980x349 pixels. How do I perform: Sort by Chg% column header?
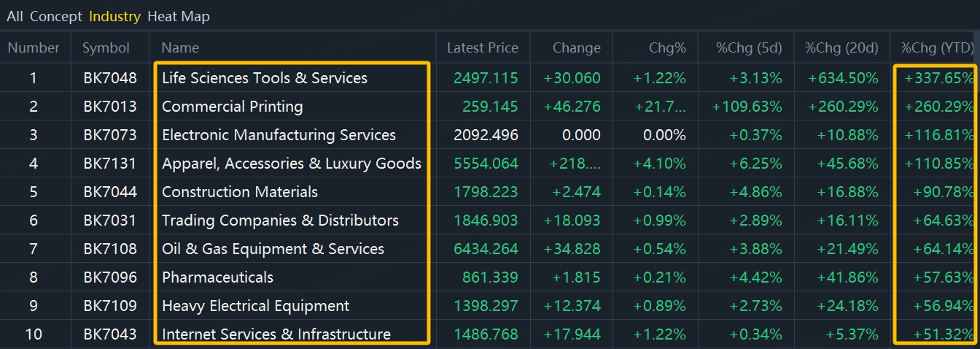667,48
